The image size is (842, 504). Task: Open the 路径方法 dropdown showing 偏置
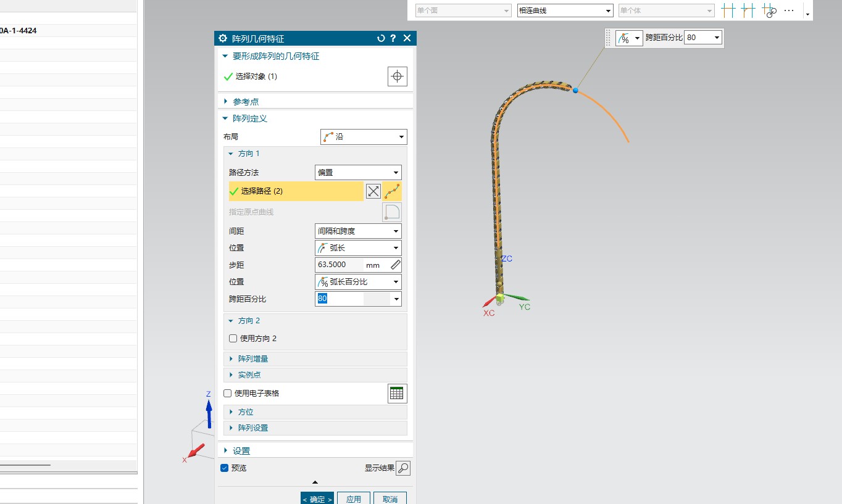pyautogui.click(x=358, y=173)
